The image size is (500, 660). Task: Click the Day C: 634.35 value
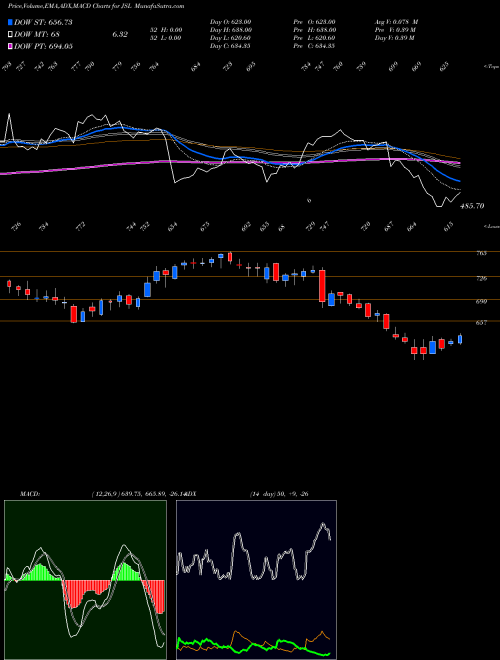pyautogui.click(x=230, y=46)
